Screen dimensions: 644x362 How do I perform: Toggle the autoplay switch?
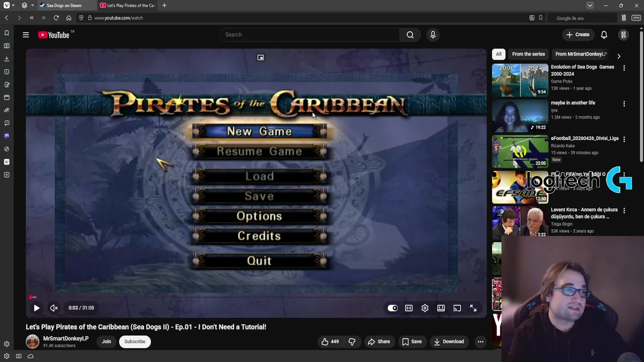pyautogui.click(x=392, y=308)
